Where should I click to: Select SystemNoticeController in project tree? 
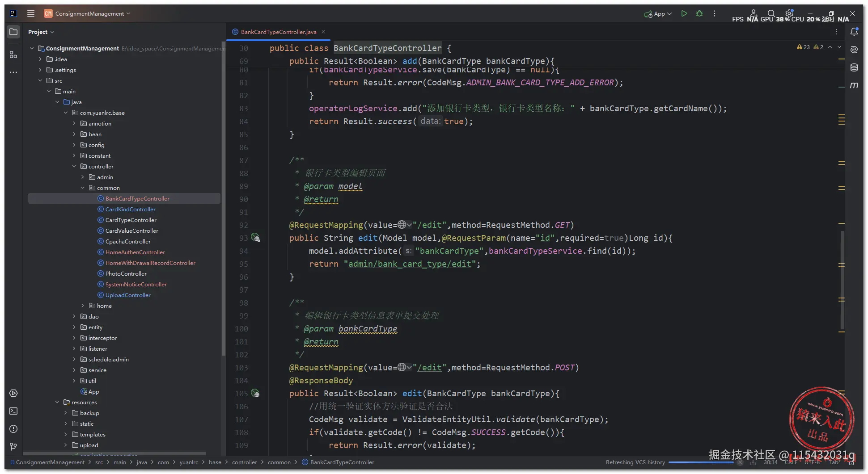[x=136, y=284]
